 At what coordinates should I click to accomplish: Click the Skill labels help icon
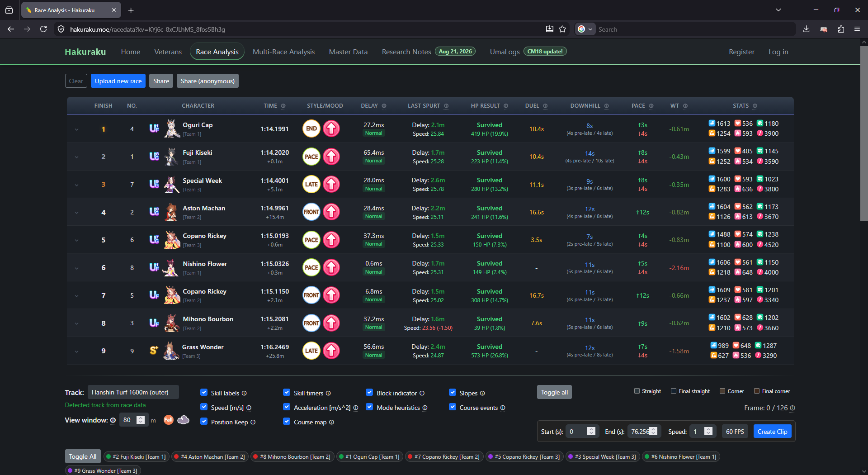point(244,393)
